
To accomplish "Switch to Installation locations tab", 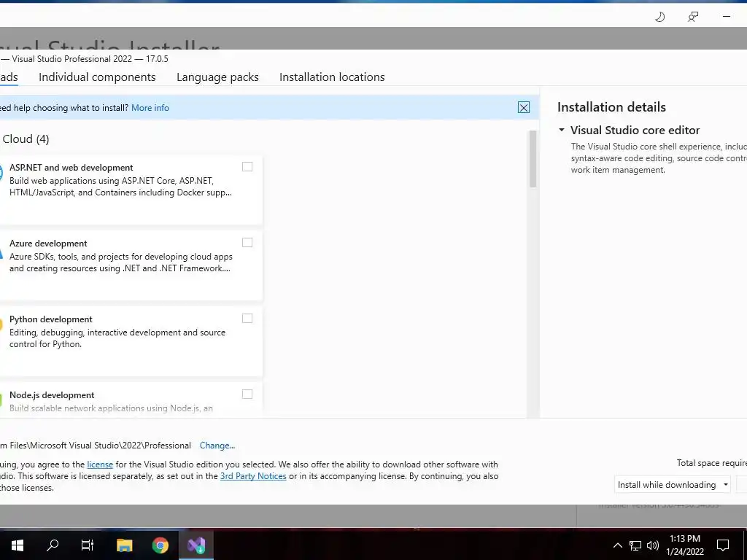I will click(332, 77).
